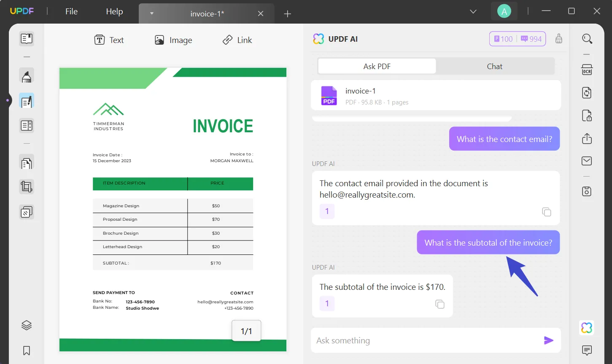
Task: Click the "UPDF AI" panel title
Action: click(343, 39)
